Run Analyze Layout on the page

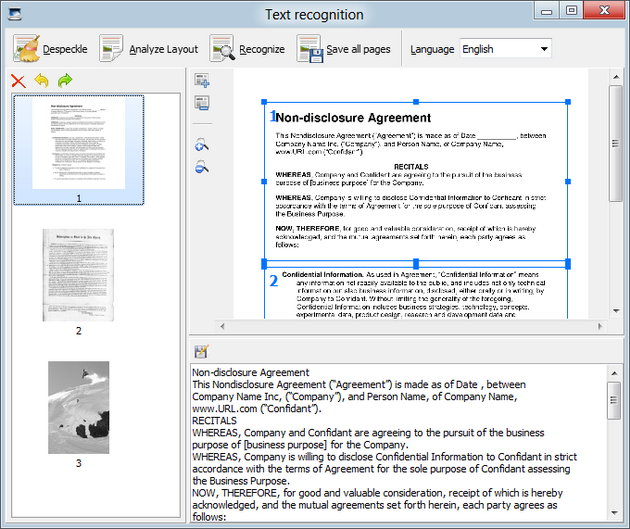click(x=148, y=48)
